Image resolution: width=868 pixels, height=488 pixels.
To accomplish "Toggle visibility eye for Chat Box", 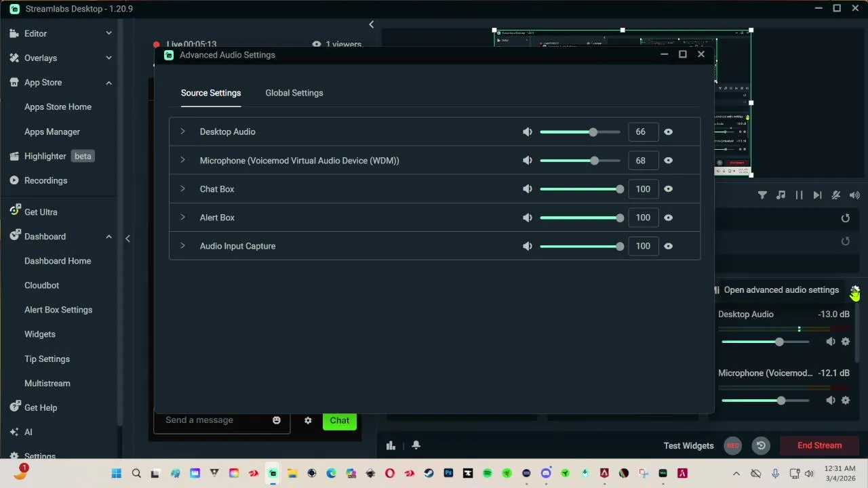I will coord(668,189).
